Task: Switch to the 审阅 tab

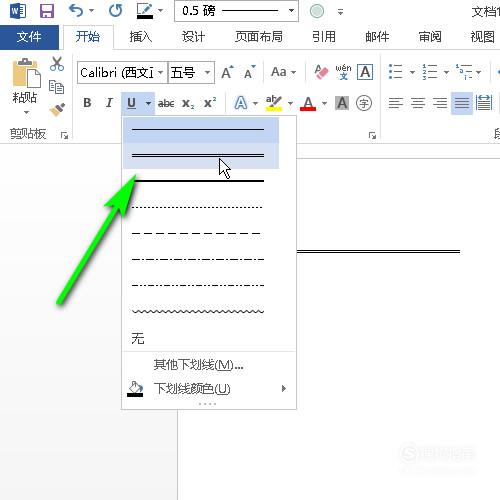Action: [x=430, y=37]
